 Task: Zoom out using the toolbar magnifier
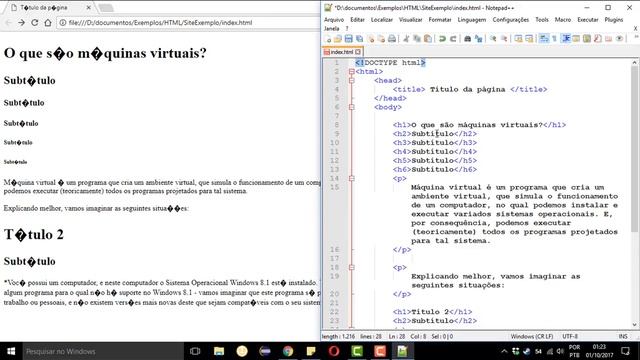[x=504, y=39]
